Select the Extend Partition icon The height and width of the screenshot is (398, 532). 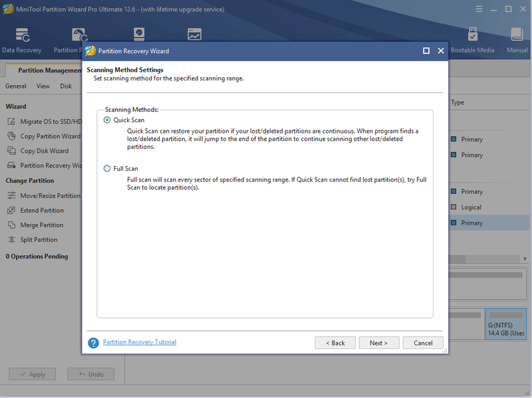pos(11,210)
